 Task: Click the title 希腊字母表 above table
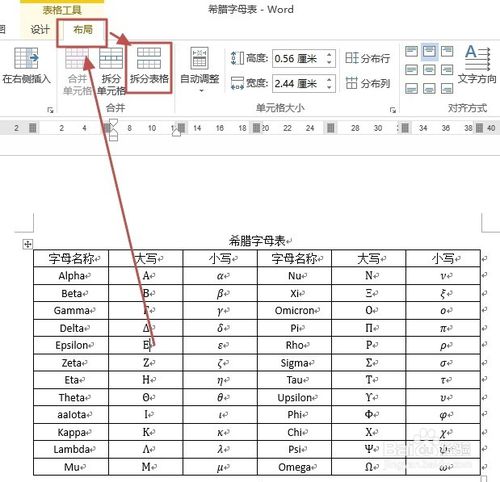[257, 241]
